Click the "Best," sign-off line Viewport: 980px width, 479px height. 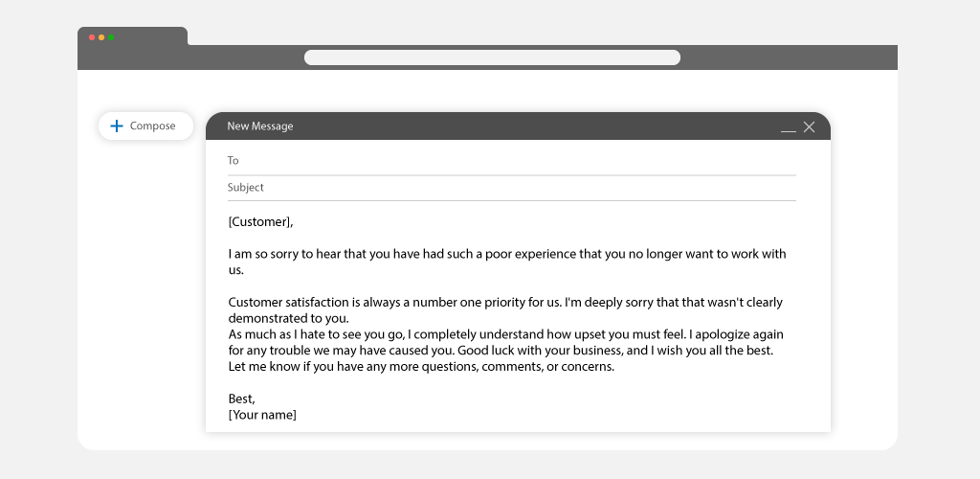242,399
